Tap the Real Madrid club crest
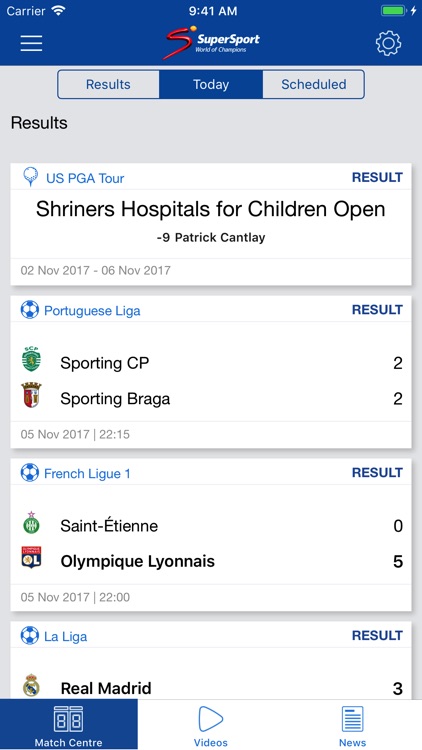Image resolution: width=422 pixels, height=750 pixels. coord(32,685)
